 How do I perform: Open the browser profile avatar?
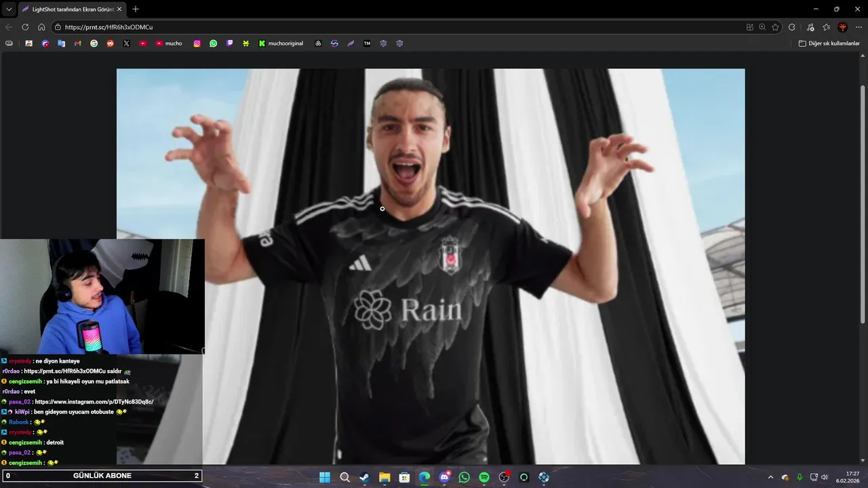pos(843,27)
